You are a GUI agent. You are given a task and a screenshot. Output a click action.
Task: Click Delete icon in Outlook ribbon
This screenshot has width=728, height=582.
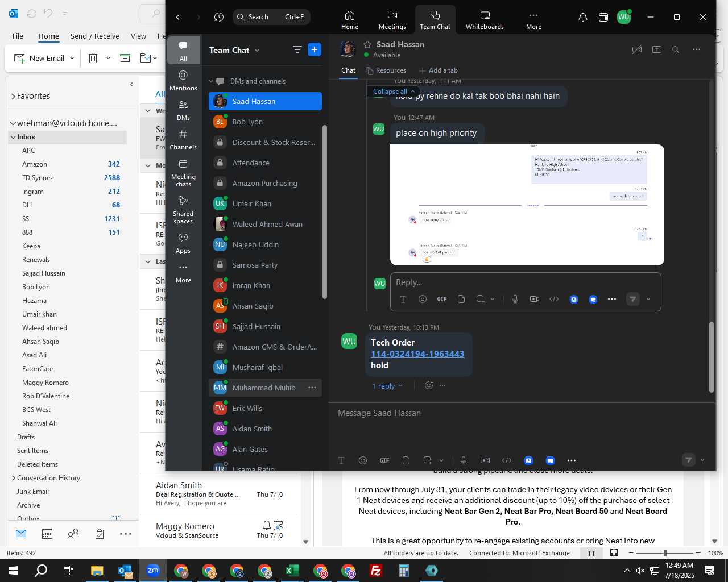click(x=93, y=58)
